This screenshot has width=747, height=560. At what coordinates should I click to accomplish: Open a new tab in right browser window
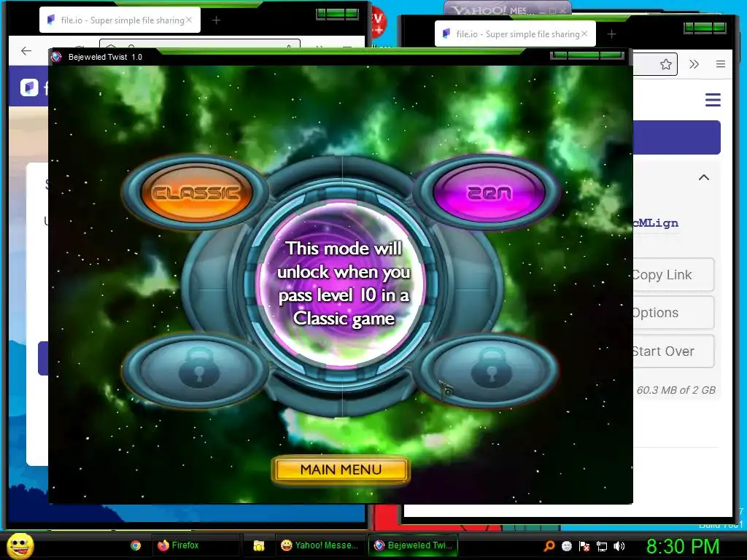(x=612, y=34)
